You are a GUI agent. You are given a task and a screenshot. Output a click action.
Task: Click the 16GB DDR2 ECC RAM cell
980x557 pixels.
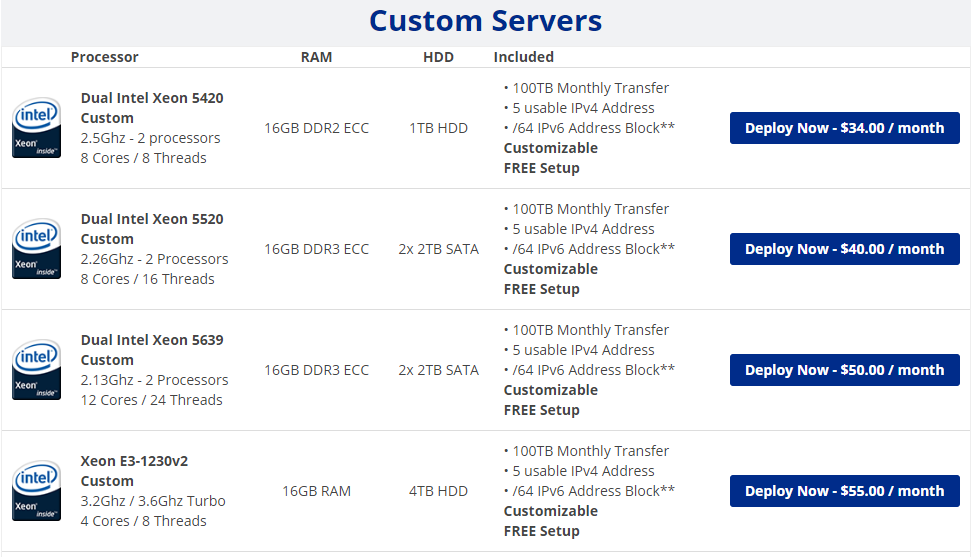[316, 128]
